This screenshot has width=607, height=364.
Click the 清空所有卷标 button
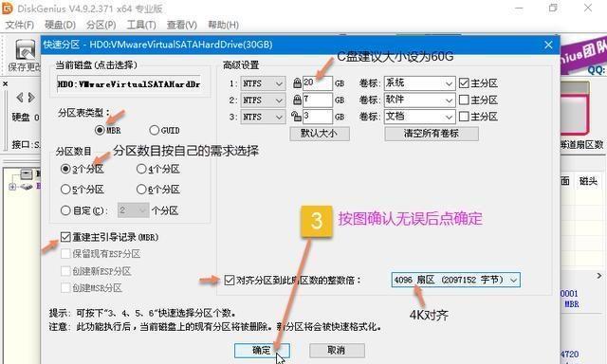[x=432, y=134]
